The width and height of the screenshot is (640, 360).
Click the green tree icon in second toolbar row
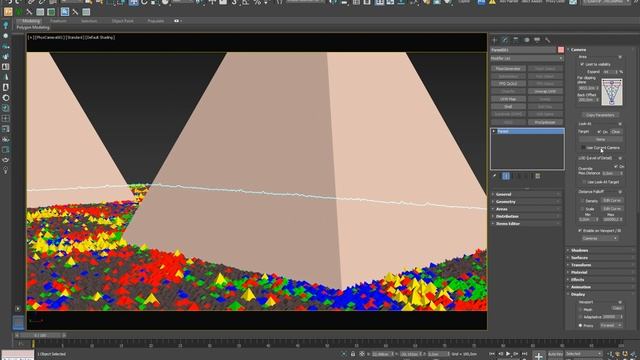click(x=19, y=12)
